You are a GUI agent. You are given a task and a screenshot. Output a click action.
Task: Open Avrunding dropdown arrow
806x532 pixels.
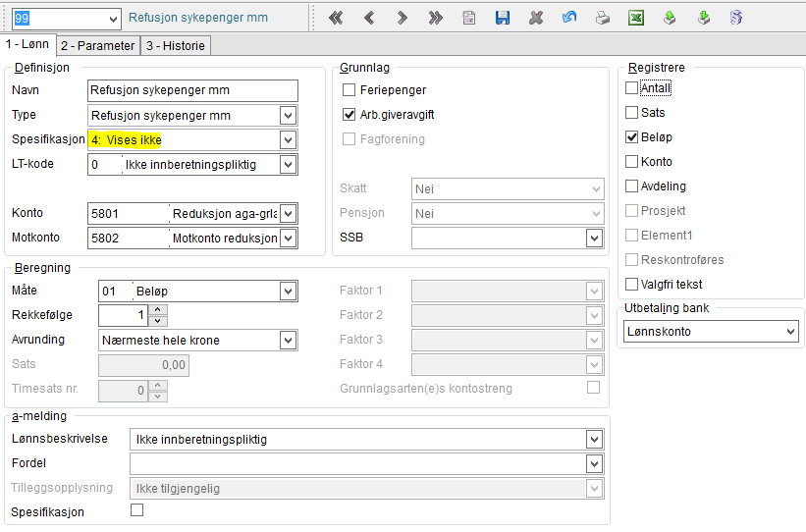pos(289,341)
